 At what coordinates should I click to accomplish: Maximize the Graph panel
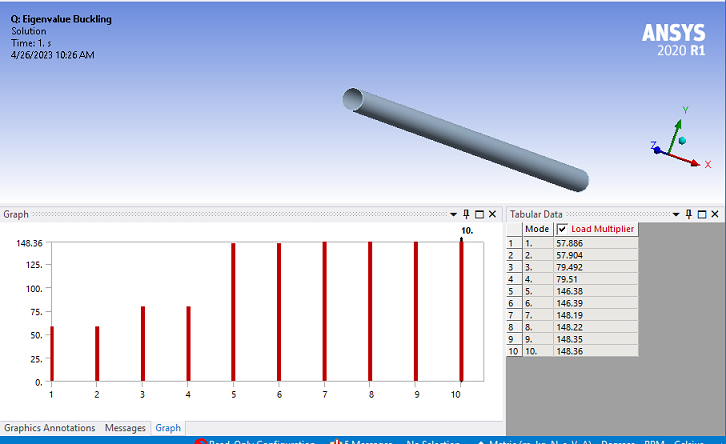point(479,214)
